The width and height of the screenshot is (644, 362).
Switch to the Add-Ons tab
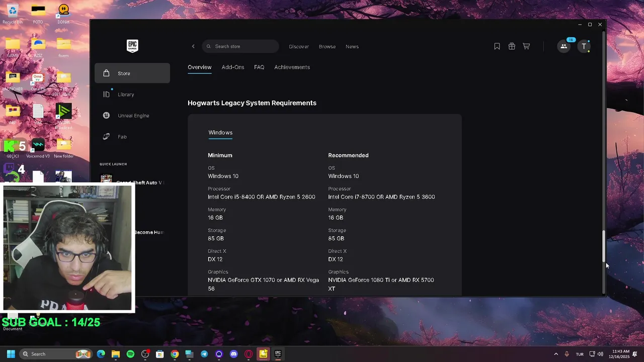(x=233, y=67)
